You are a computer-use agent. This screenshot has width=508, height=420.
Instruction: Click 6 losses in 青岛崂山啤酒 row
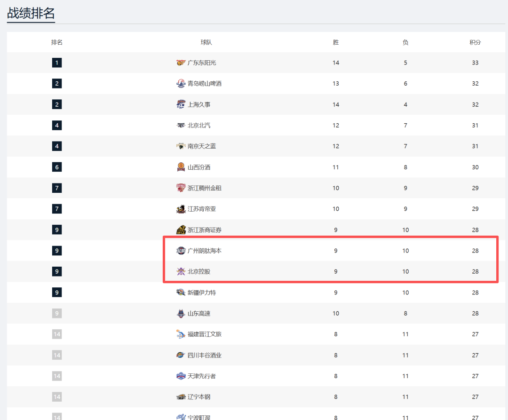click(405, 84)
